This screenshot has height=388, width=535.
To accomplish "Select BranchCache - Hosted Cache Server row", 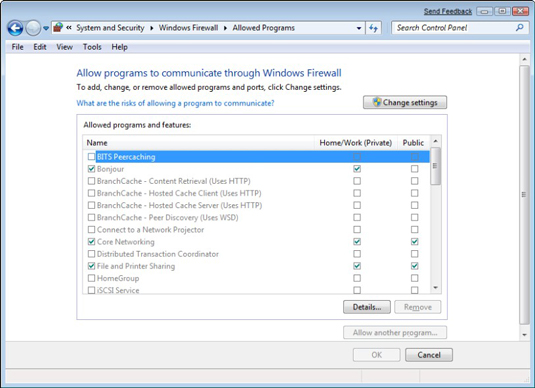I will [256, 205].
